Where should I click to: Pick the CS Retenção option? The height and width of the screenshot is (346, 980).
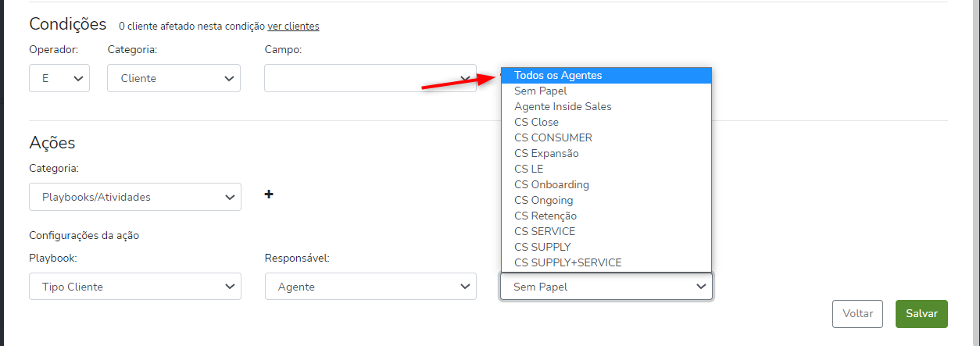545,216
